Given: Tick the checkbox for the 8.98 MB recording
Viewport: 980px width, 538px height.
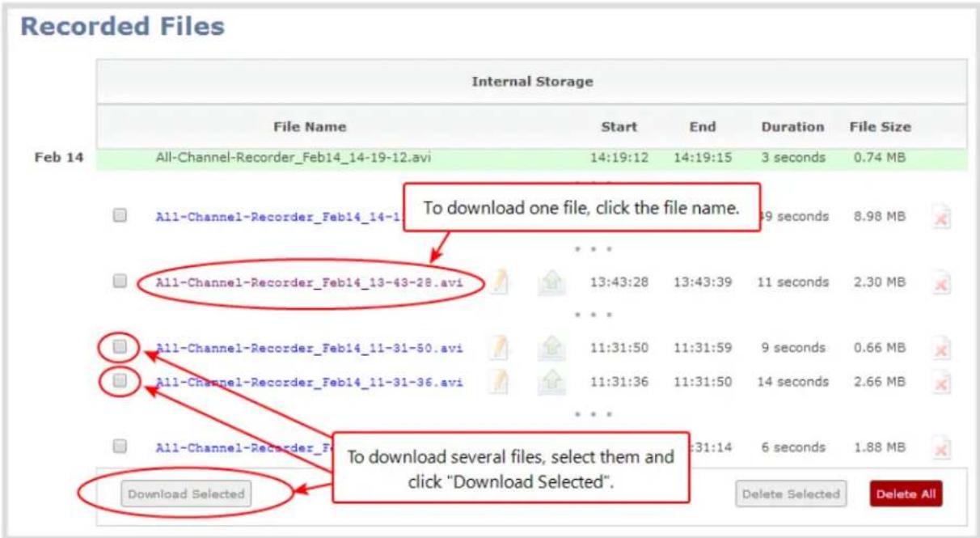Looking at the screenshot, I should [120, 215].
